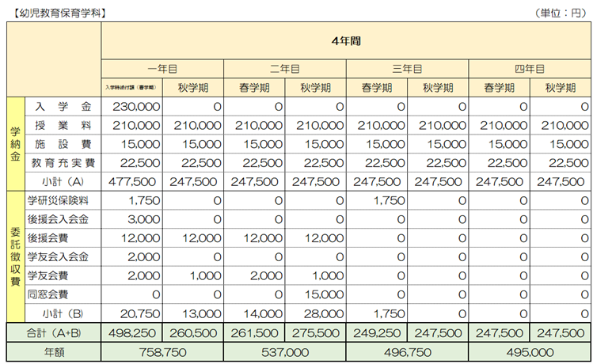Click 後援会費 12,000 under 二年目 秋学期

pyautogui.click(x=324, y=238)
